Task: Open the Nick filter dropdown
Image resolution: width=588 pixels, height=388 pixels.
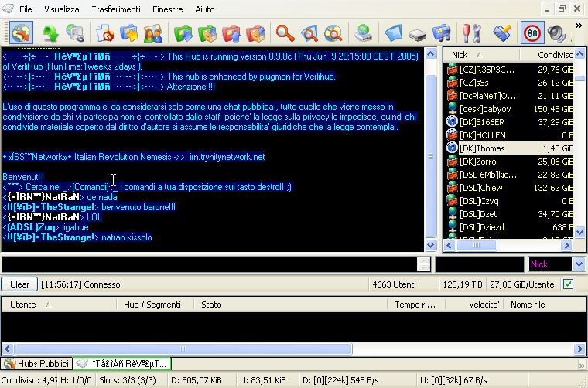Action: 579,264
